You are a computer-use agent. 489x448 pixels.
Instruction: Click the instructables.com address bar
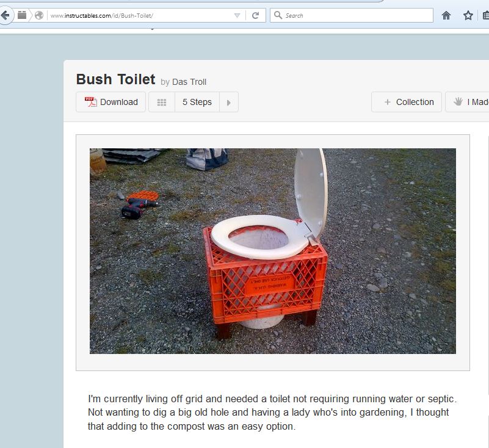pyautogui.click(x=140, y=15)
